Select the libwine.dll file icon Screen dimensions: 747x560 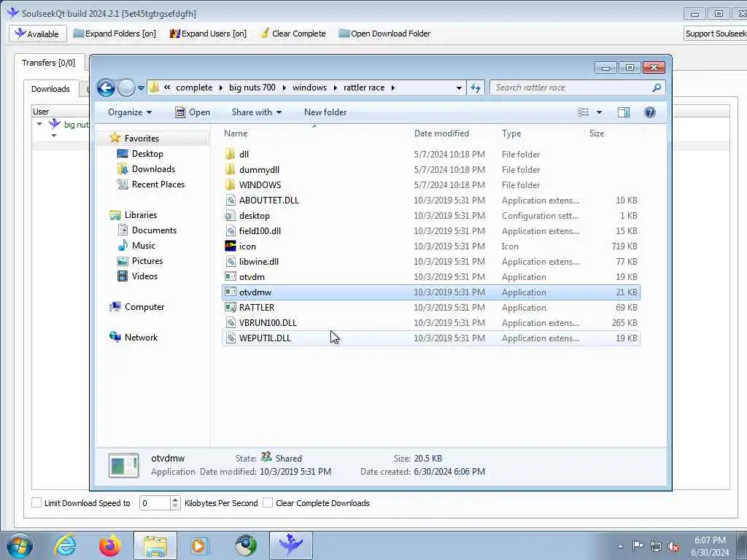coord(231,262)
